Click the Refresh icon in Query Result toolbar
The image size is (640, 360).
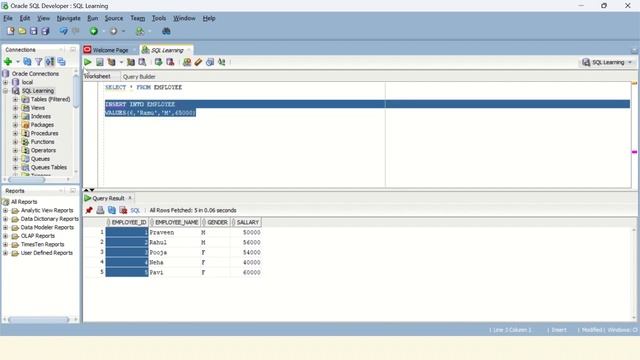click(112, 210)
